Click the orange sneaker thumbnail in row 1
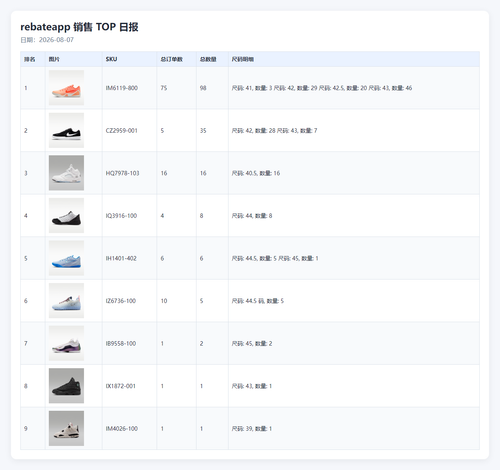Image resolution: width=500 pixels, height=470 pixels. pos(66,88)
